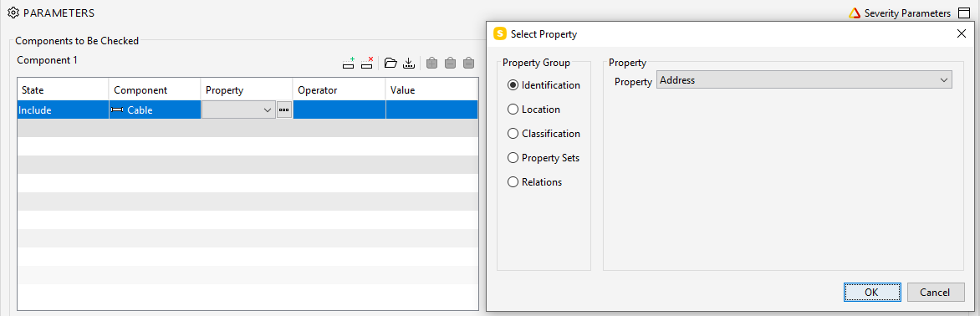Screen dimensions: 980x316
Task: Click the set-selection-basket equals icon
Action: pos(469,63)
